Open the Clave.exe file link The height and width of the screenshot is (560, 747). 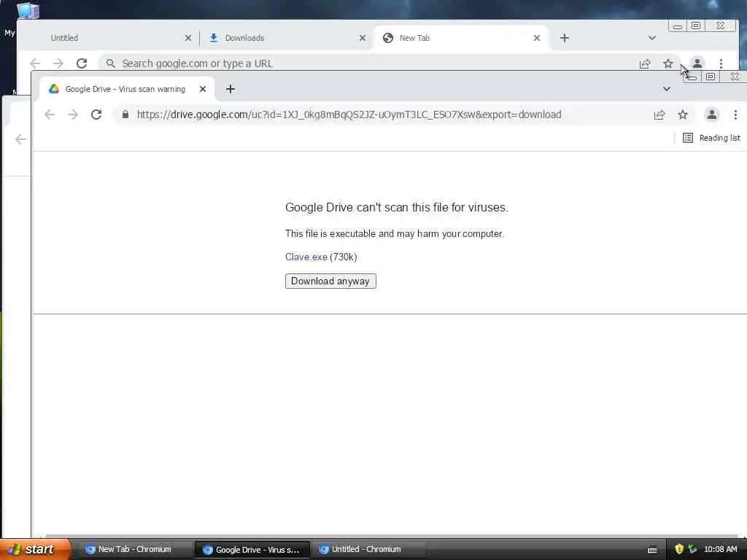coord(306,257)
